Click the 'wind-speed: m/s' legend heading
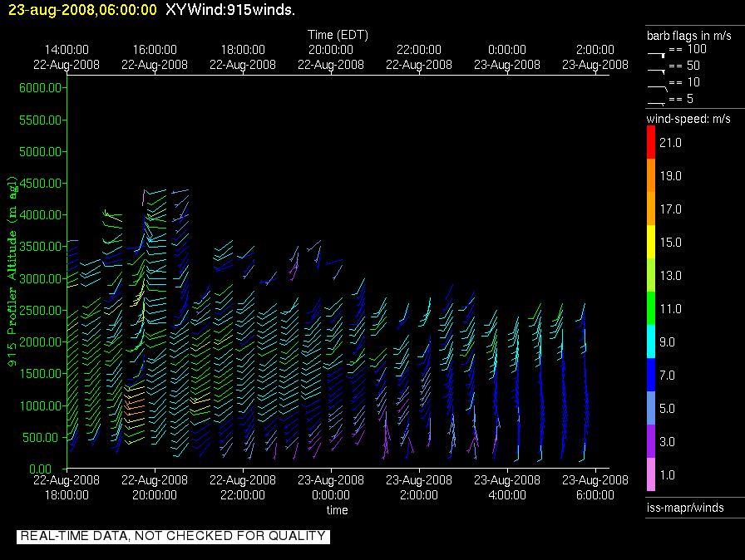This screenshot has width=745, height=560. 688,119
